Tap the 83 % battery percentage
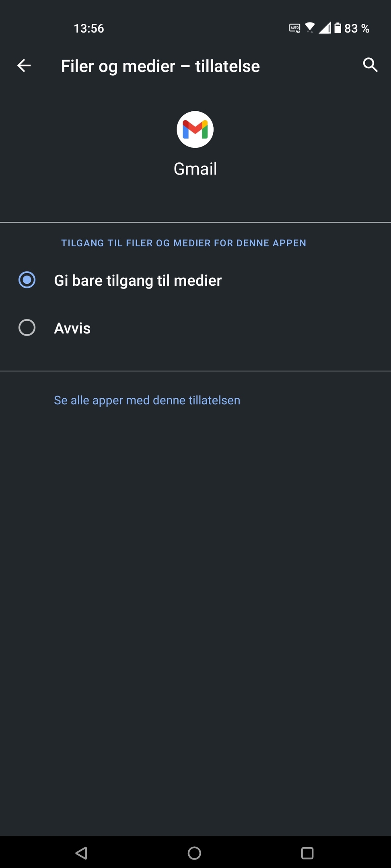 [357, 28]
